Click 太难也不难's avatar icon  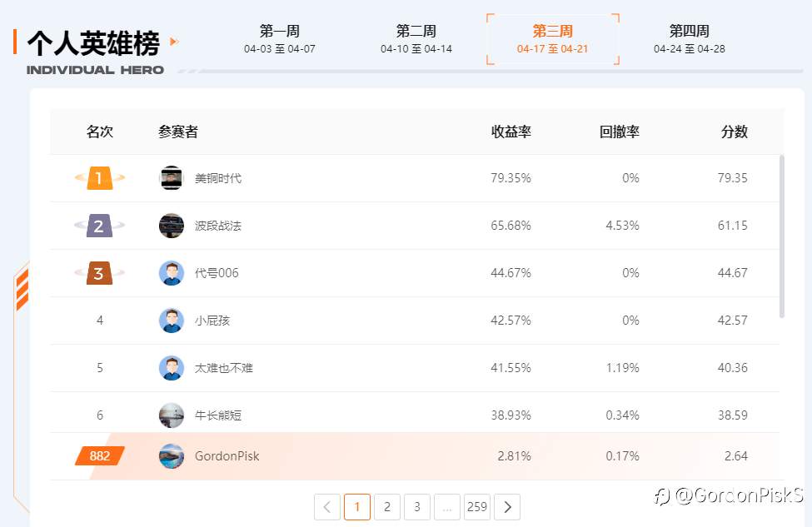coord(172,368)
